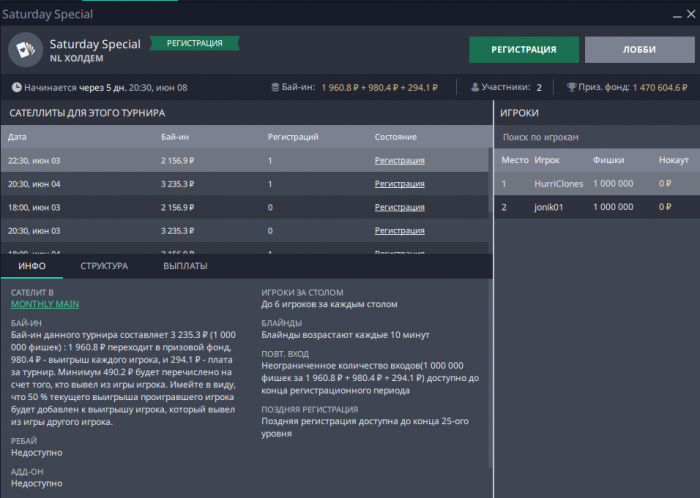The width and height of the screenshot is (700, 498).
Task: Click Регистрация link for 18:00 июн 03 satellite
Action: [399, 207]
